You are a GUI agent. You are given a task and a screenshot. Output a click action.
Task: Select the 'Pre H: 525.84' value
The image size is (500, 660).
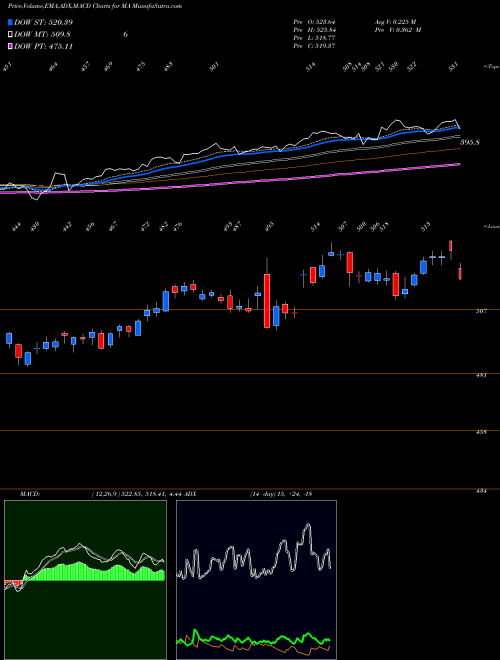[x=314, y=30]
